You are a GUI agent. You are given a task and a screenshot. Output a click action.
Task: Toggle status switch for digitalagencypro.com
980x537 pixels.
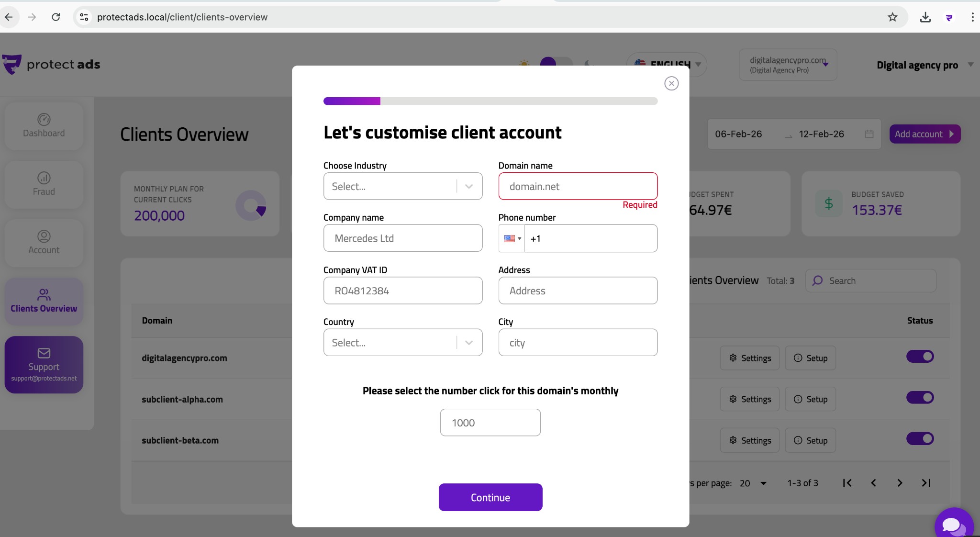tap(920, 356)
